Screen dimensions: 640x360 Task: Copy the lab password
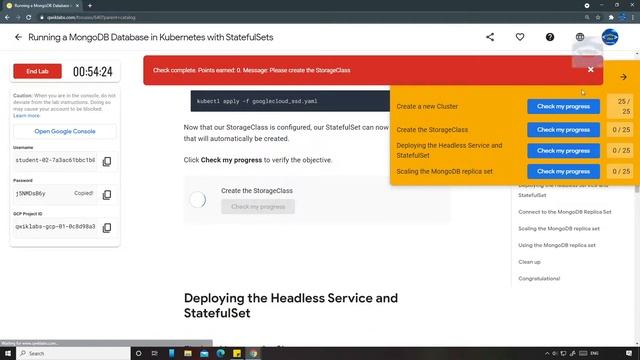[x=107, y=195]
